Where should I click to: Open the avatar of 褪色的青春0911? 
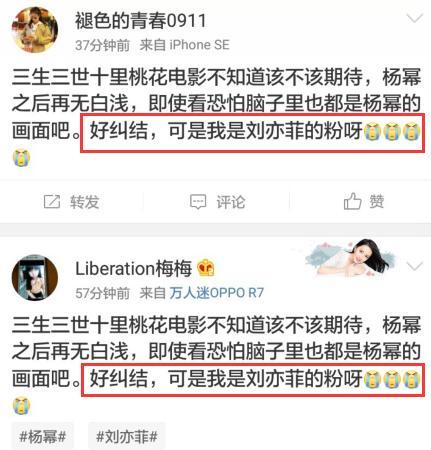click(35, 30)
